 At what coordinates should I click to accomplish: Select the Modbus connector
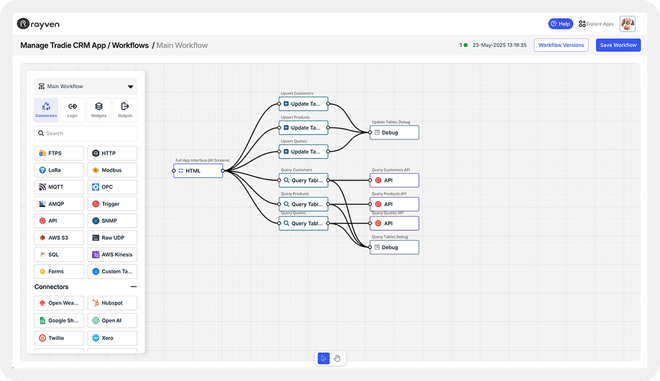(x=112, y=170)
